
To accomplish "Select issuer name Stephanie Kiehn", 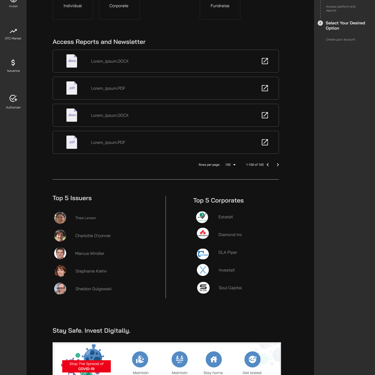I will pos(91,271).
